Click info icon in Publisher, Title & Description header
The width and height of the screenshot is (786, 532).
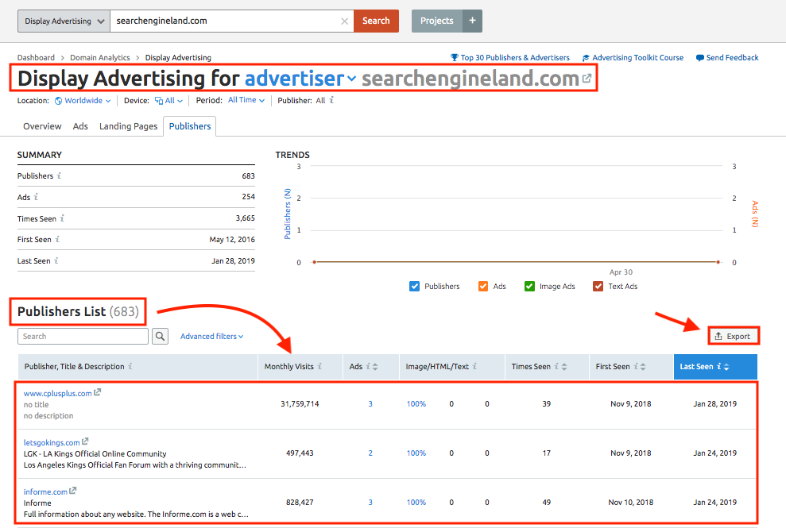(130, 366)
